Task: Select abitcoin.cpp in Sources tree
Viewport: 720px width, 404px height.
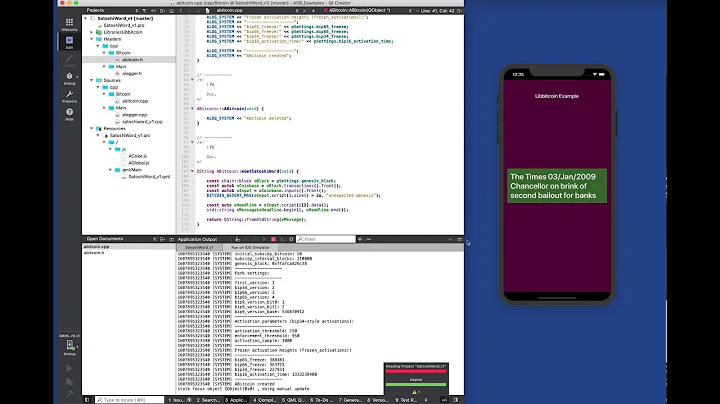Action: click(x=135, y=101)
